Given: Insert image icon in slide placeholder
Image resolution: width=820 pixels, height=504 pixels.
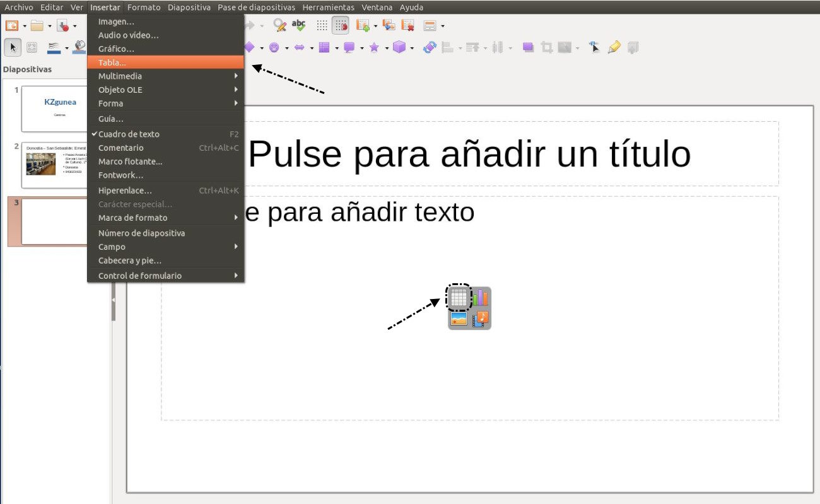Looking at the screenshot, I should [x=459, y=319].
